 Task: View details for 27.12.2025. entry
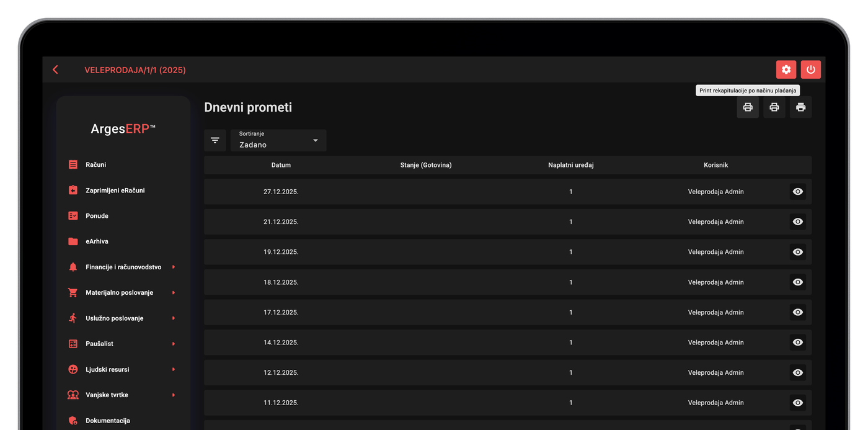(x=798, y=192)
